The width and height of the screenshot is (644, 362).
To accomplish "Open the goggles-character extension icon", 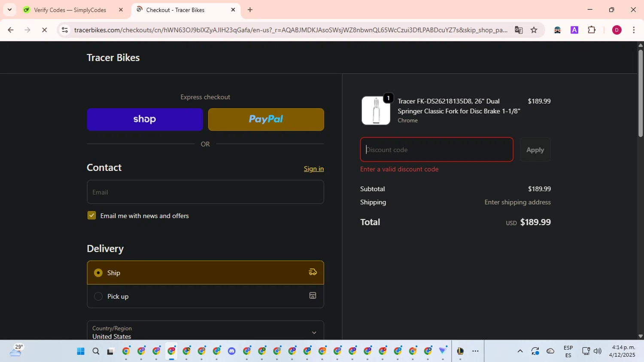I will pos(557,30).
